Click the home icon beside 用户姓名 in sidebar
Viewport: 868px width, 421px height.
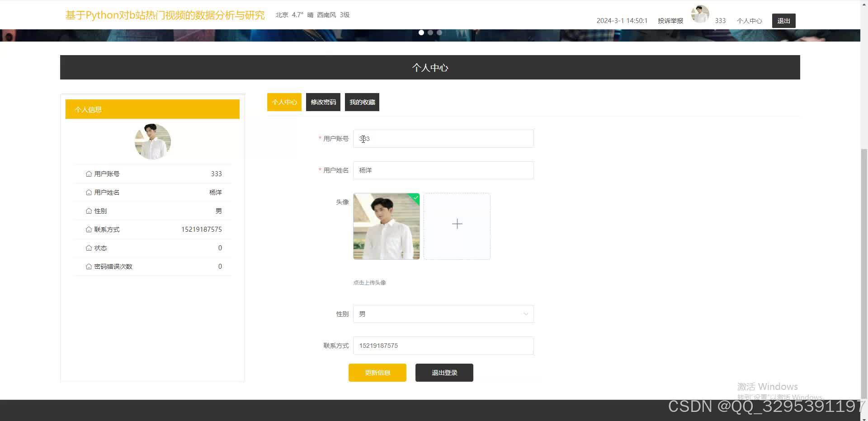tap(89, 192)
